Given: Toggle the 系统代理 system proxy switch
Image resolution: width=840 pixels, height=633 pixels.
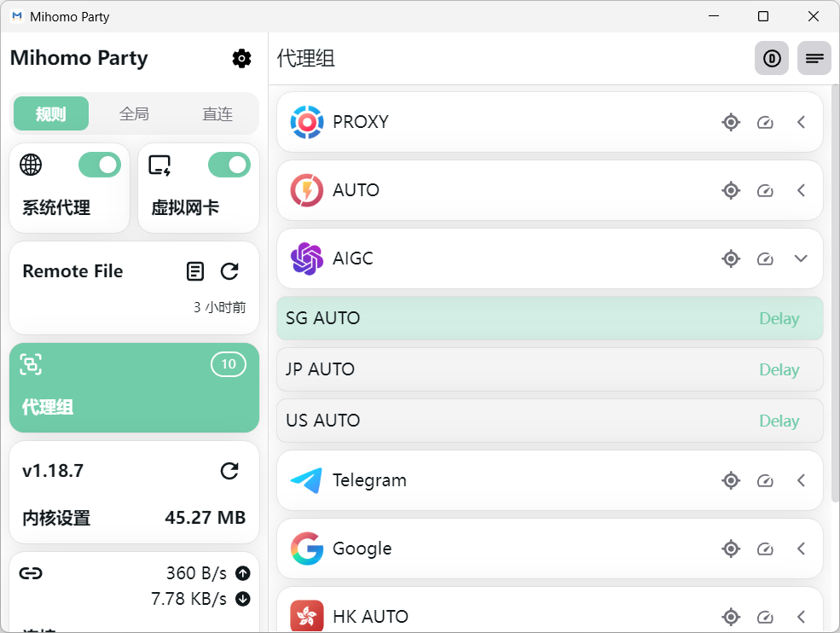Looking at the screenshot, I should 100,165.
